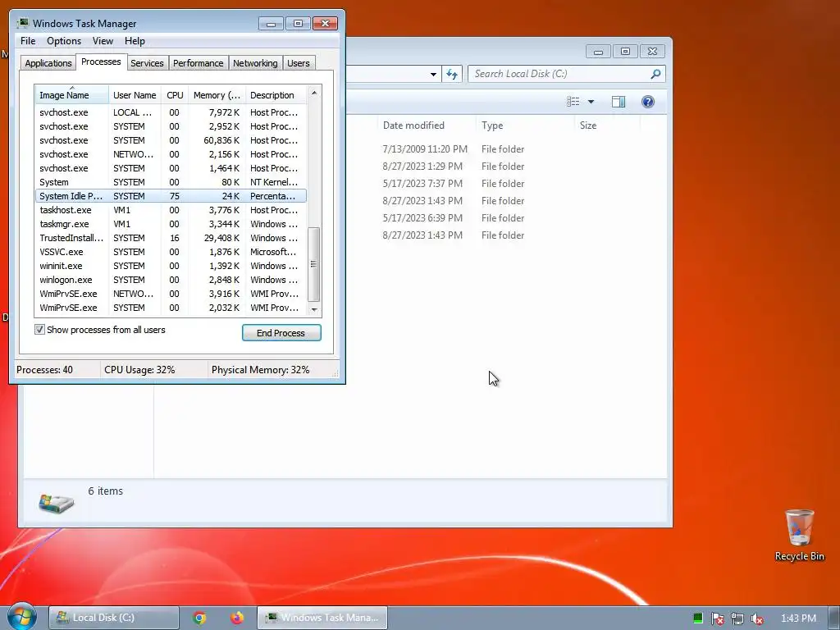Select the taskmgr.exe process row
Screen dimensions: 840x630
click(171, 224)
